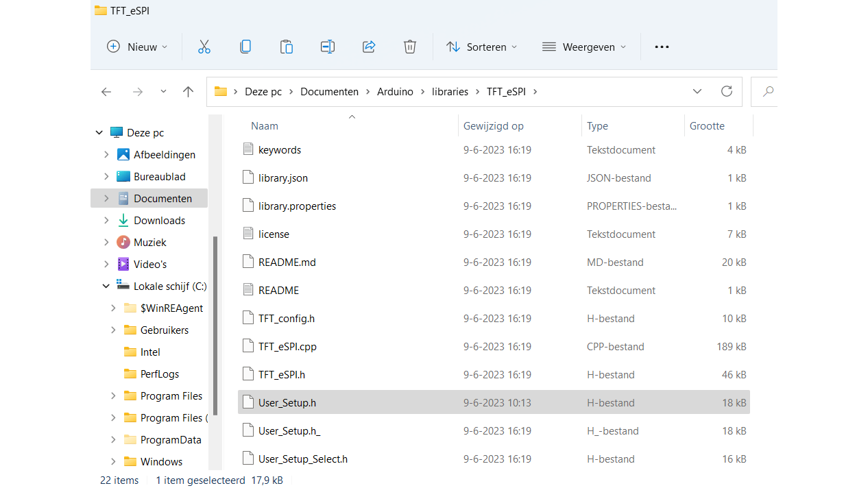
Task: Collapse 'Lokale schijf (C:)' tree node
Action: tap(106, 286)
